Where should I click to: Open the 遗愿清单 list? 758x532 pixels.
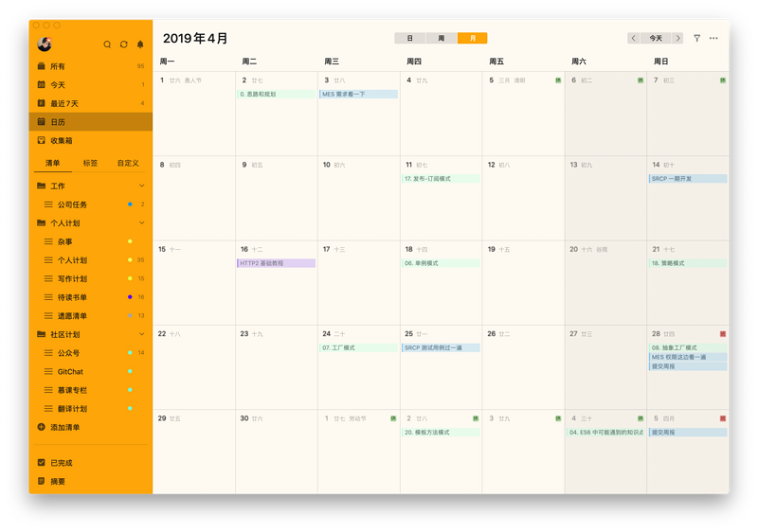click(x=90, y=316)
